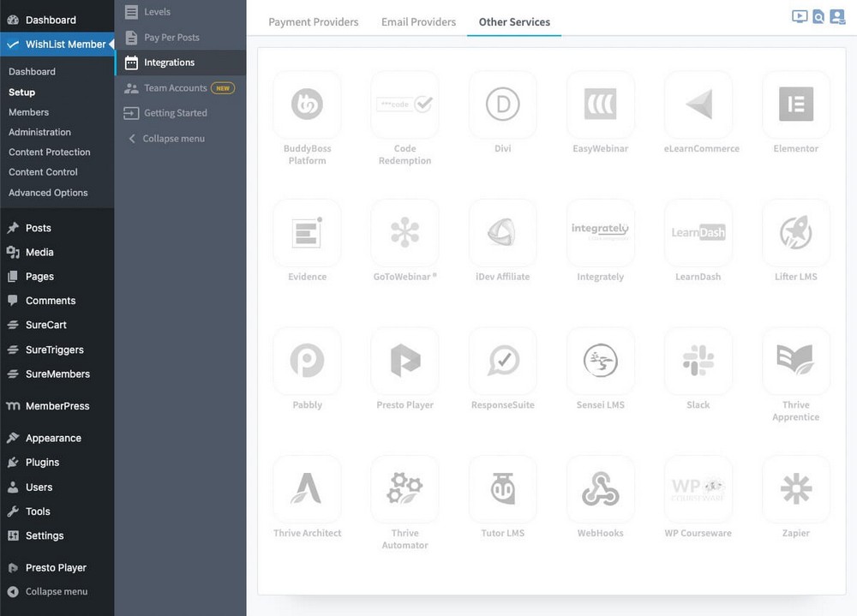This screenshot has width=857, height=616.
Task: Open the MemberPress menu
Action: 57,406
